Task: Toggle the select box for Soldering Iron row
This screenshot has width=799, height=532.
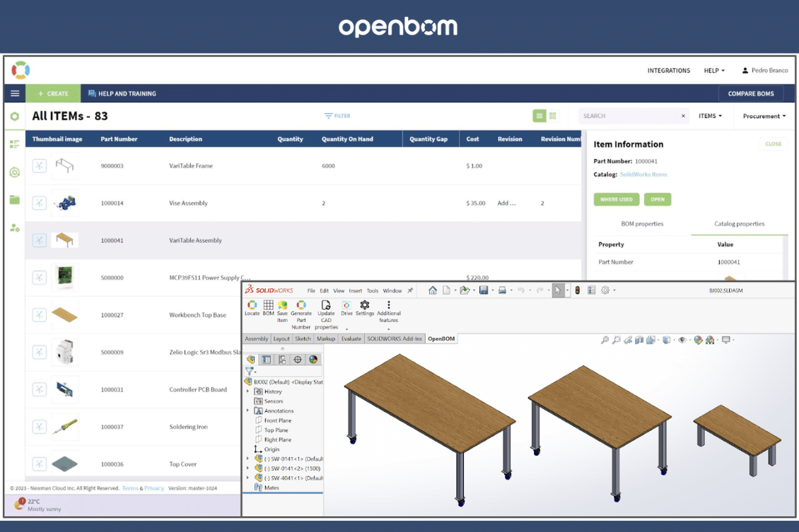Action: tap(39, 427)
